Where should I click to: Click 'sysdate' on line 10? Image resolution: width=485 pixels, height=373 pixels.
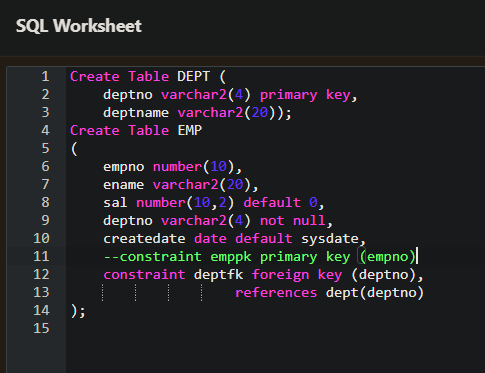pos(330,239)
